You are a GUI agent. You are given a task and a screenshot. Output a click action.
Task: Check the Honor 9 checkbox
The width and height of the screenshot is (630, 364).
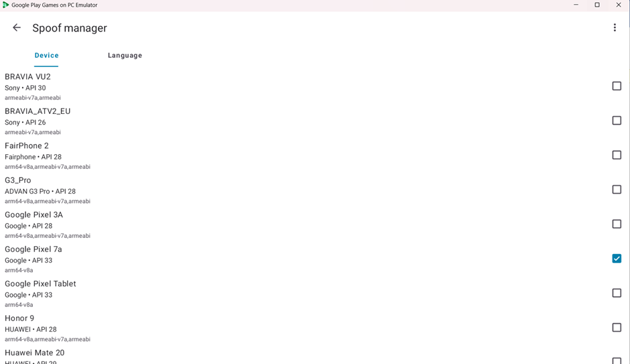(617, 328)
